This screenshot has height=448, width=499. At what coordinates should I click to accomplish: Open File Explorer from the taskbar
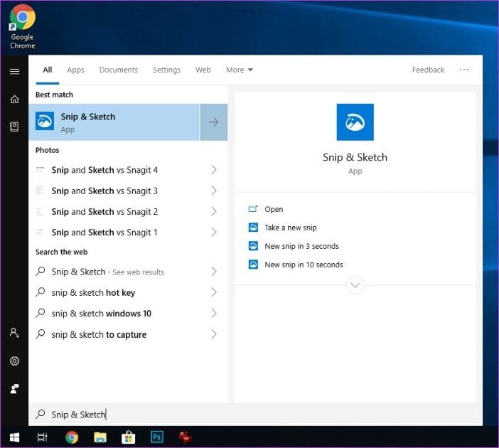(x=100, y=437)
